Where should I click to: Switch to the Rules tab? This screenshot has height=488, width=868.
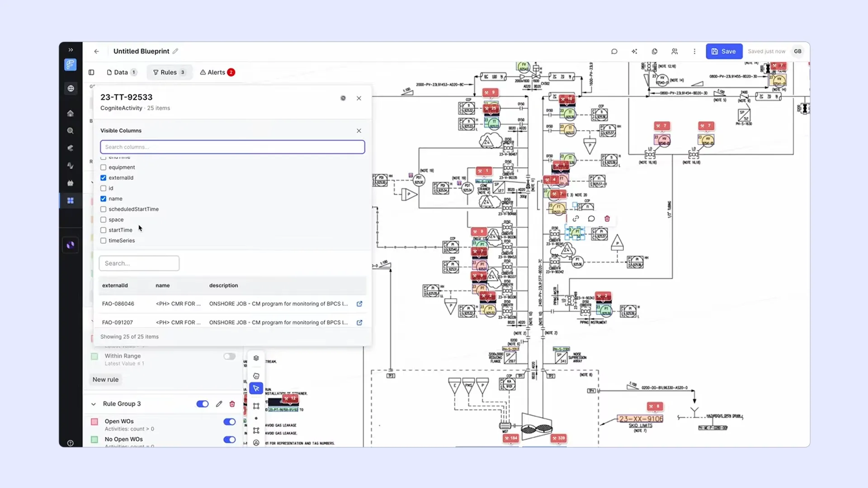coord(169,72)
